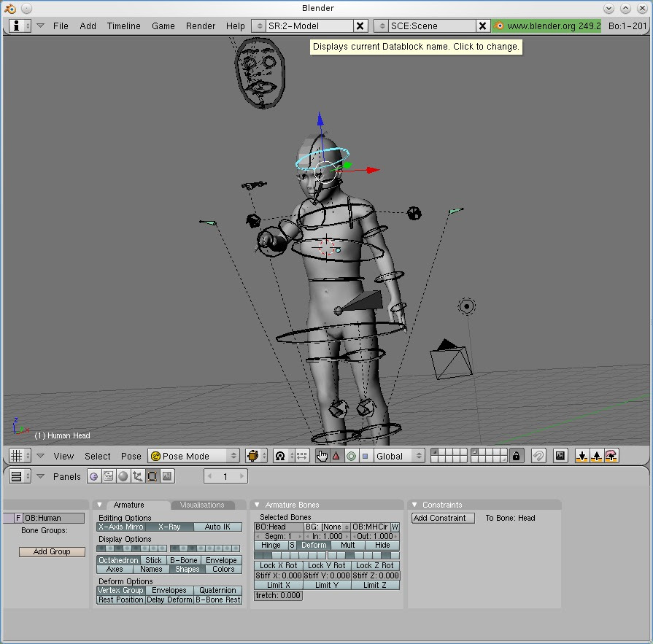This screenshot has height=644, width=653.
Task: Select the scale manipulator square icon
Action: [366, 457]
